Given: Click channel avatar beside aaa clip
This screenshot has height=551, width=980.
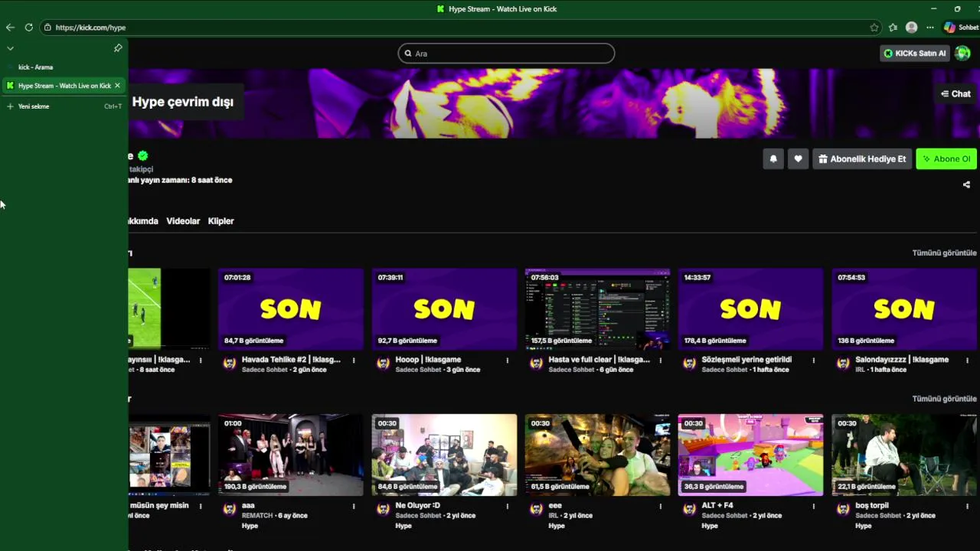Looking at the screenshot, I should click(x=230, y=510).
